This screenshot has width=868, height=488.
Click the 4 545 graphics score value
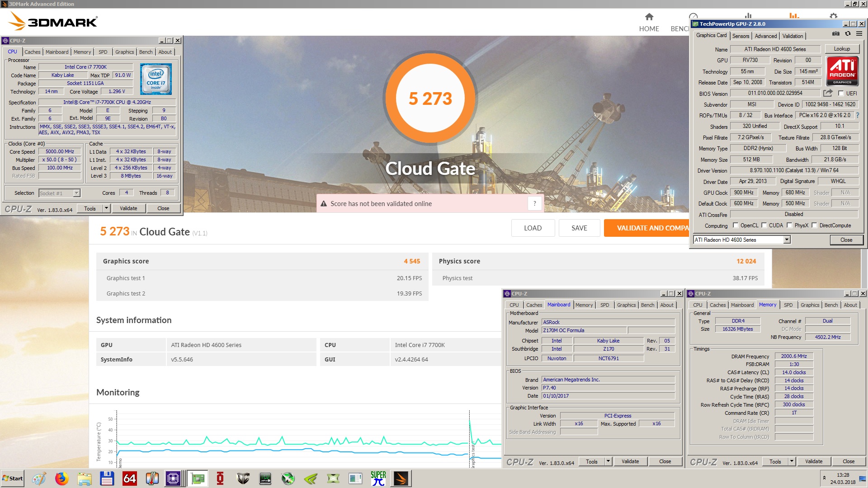click(412, 261)
